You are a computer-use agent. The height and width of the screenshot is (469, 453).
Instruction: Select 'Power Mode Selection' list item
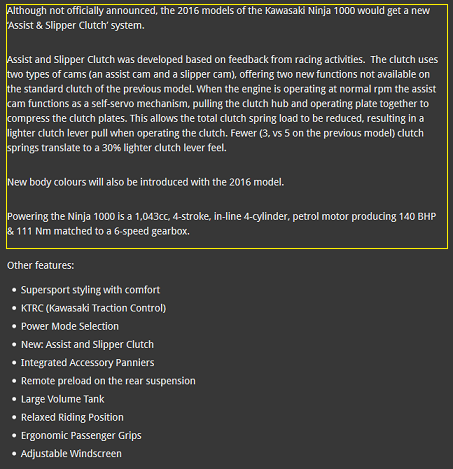(70, 326)
